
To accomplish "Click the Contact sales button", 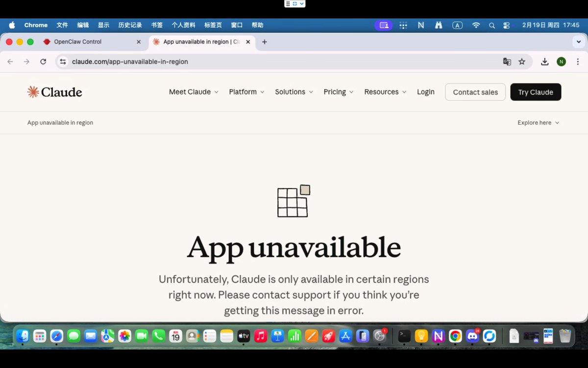I will pos(475,92).
